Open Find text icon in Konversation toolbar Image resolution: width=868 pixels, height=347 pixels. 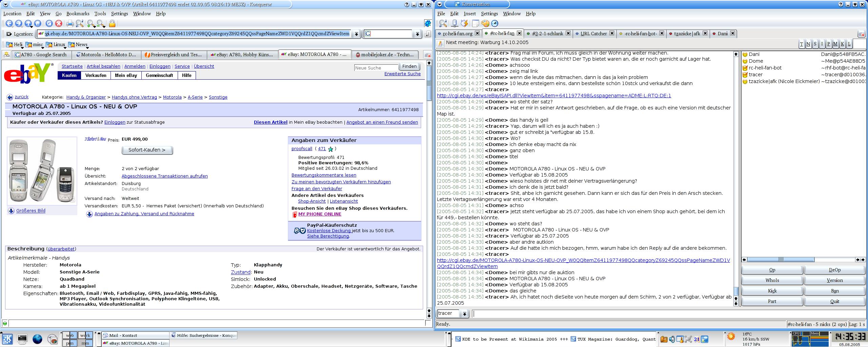tap(443, 23)
